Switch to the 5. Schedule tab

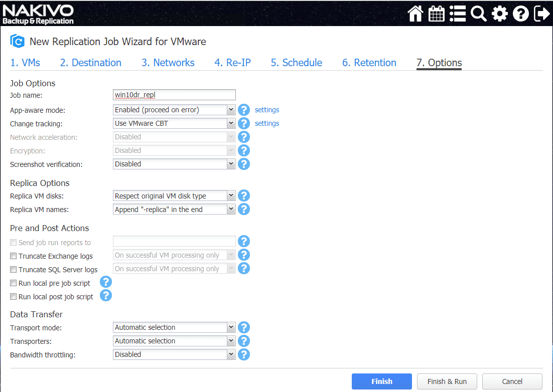[x=296, y=62]
